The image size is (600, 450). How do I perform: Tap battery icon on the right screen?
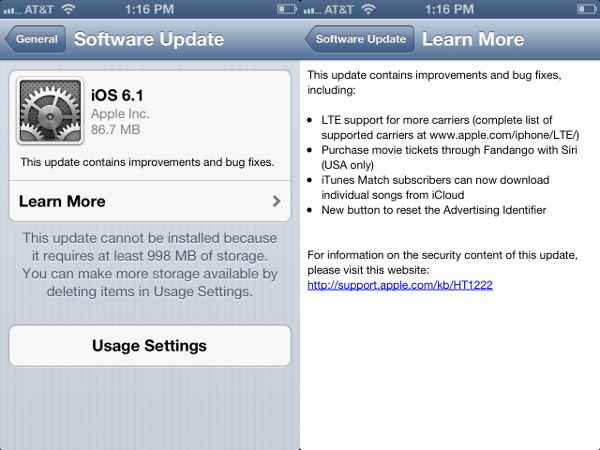pos(581,8)
